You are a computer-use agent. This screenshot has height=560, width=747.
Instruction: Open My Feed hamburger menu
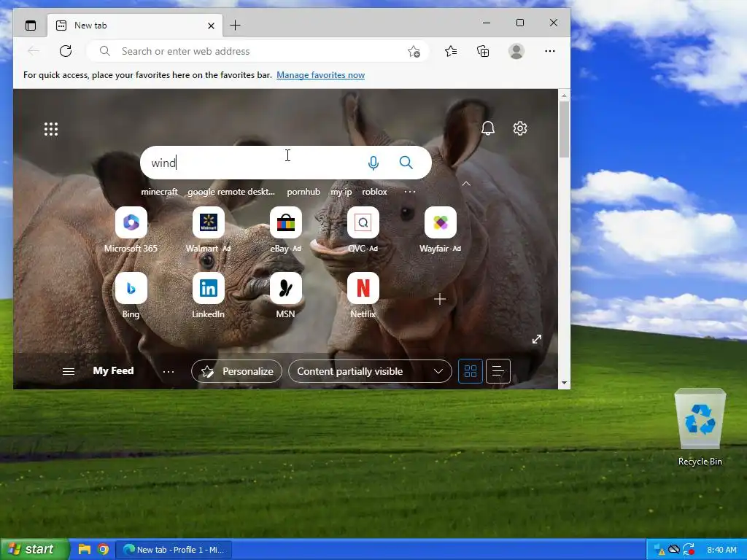69,371
